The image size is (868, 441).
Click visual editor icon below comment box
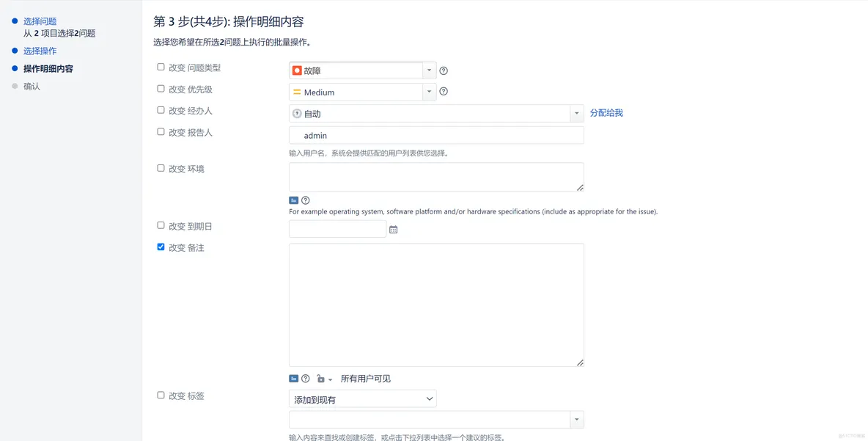(294, 379)
